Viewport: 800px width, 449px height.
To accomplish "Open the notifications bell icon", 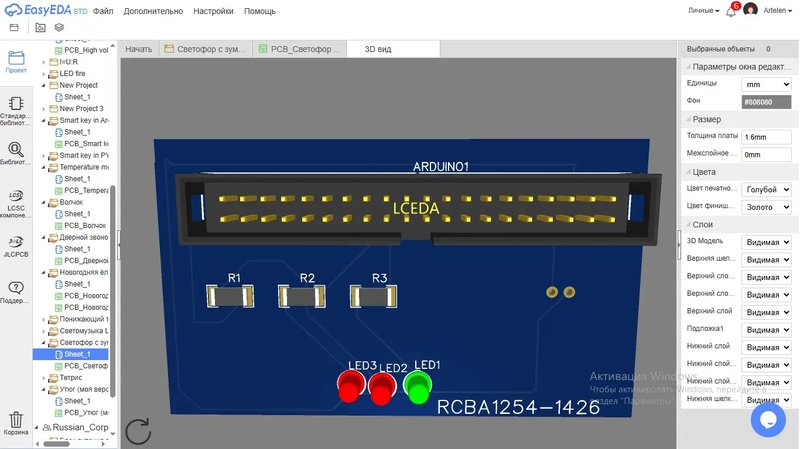I will point(731,10).
